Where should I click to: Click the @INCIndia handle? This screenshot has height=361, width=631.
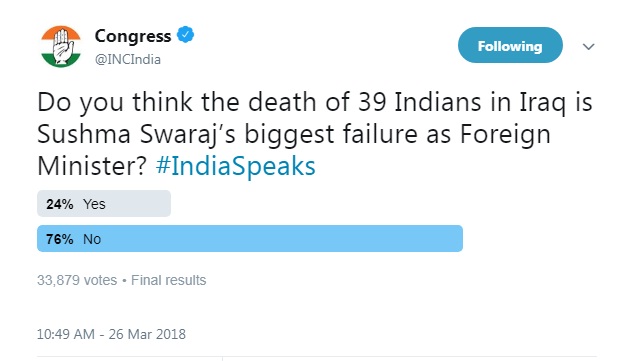coord(128,60)
